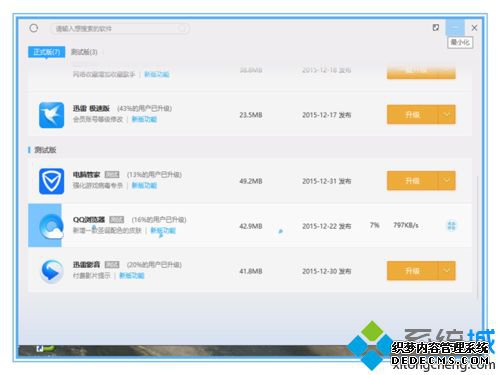
Task: Click the 797KB/s download speed text
Action: (x=406, y=225)
